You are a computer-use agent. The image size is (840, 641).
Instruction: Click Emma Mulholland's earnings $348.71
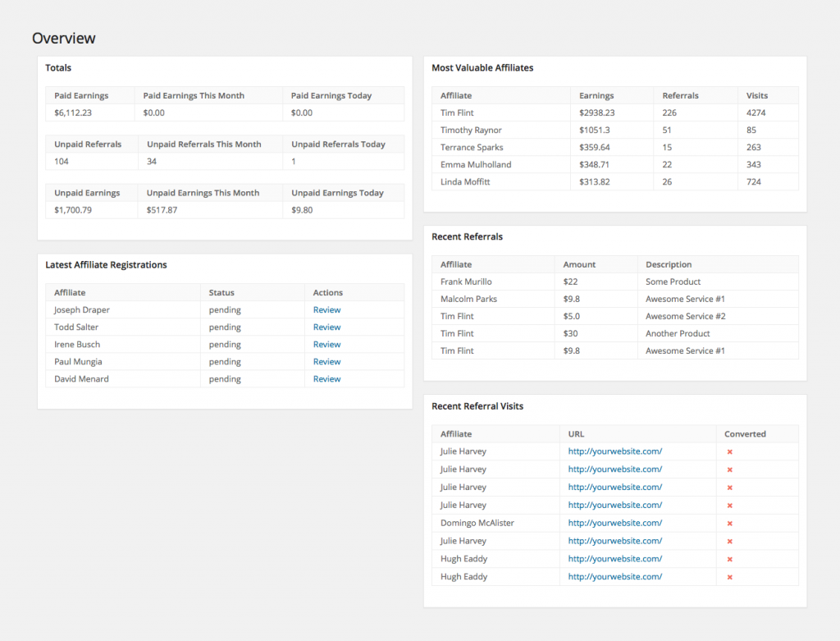(594, 164)
